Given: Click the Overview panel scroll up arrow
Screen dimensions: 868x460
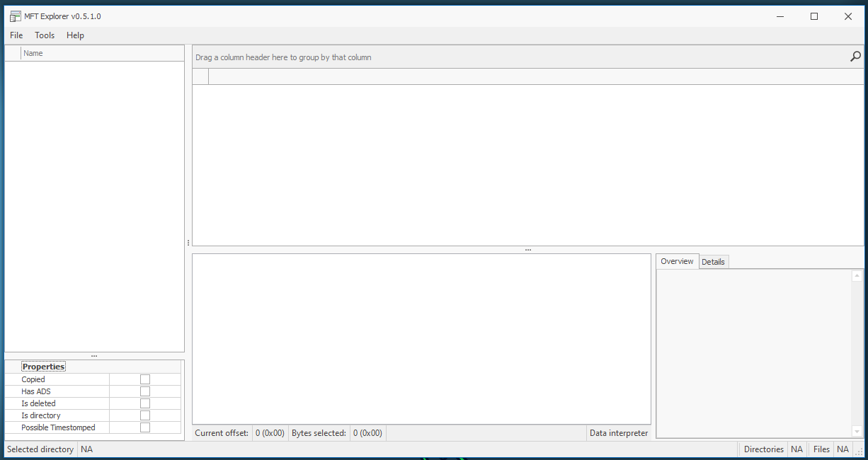Looking at the screenshot, I should [x=857, y=276].
